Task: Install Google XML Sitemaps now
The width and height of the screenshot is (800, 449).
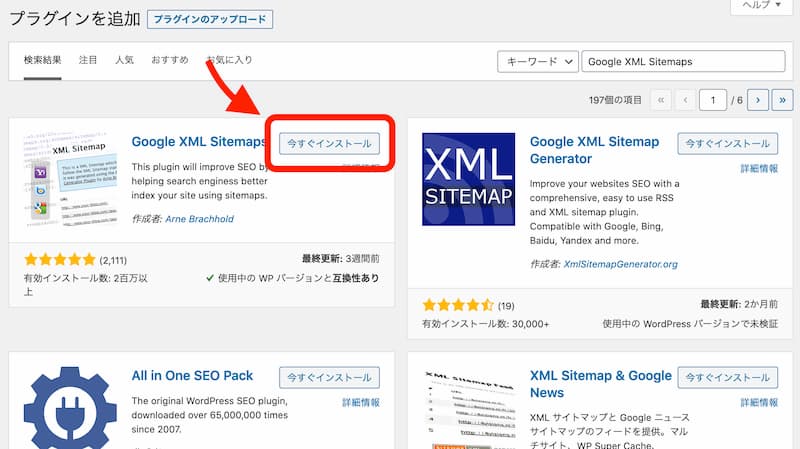Action: [329, 144]
